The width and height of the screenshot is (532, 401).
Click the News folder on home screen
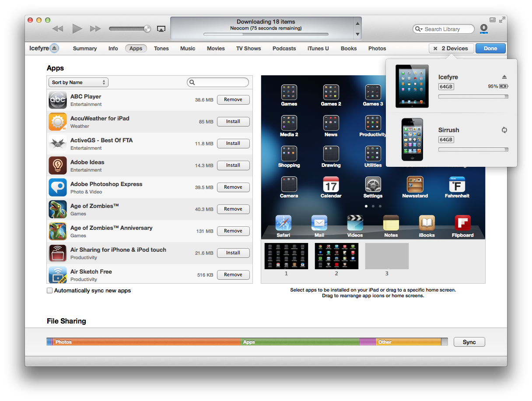331,123
